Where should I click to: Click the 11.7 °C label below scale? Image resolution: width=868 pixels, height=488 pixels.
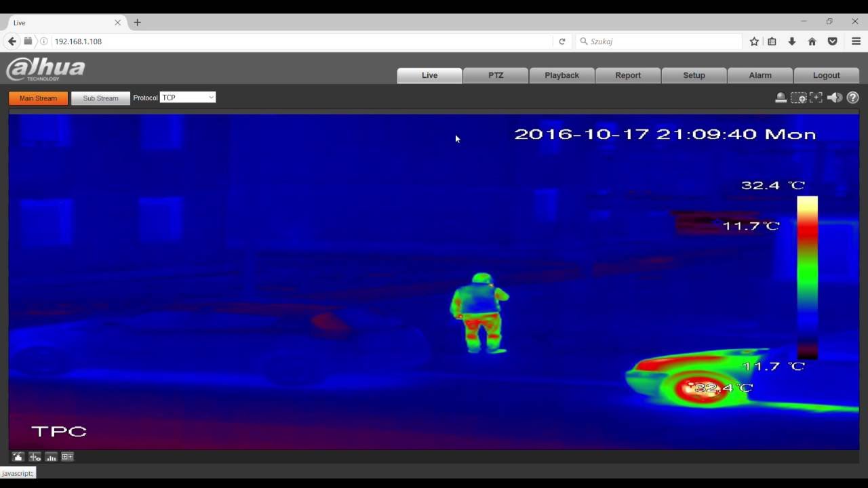774,367
